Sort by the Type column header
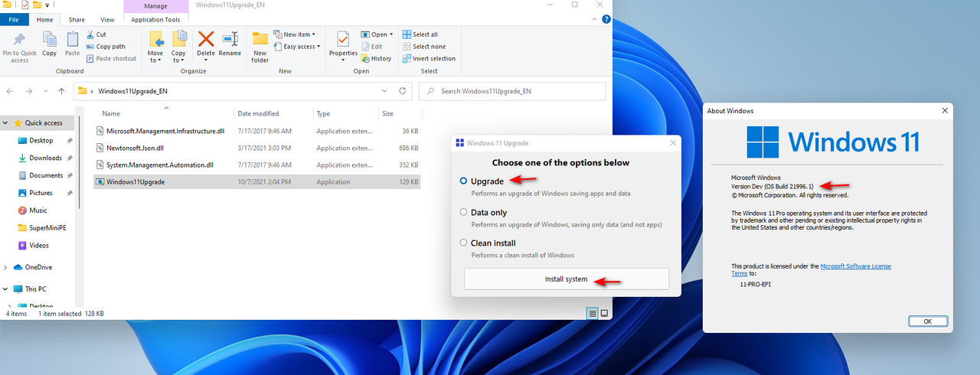980x375 pixels. click(x=323, y=113)
